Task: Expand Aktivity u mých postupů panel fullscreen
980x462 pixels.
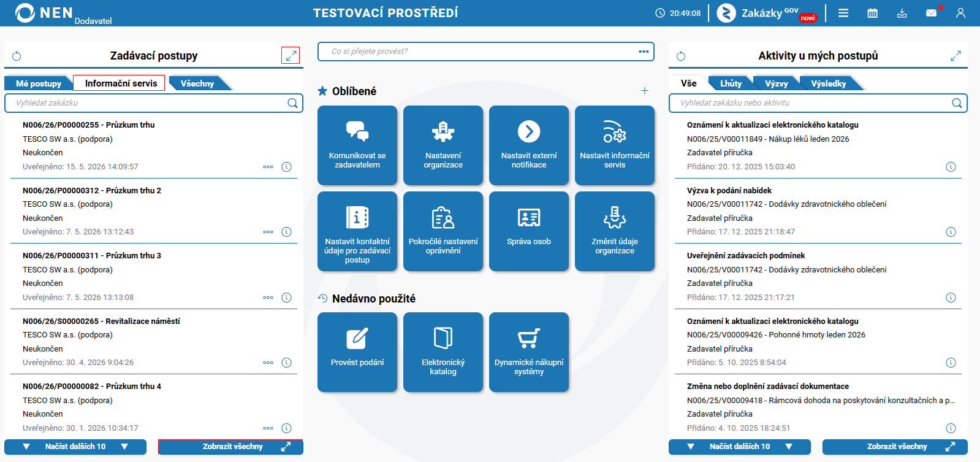Action: click(955, 56)
